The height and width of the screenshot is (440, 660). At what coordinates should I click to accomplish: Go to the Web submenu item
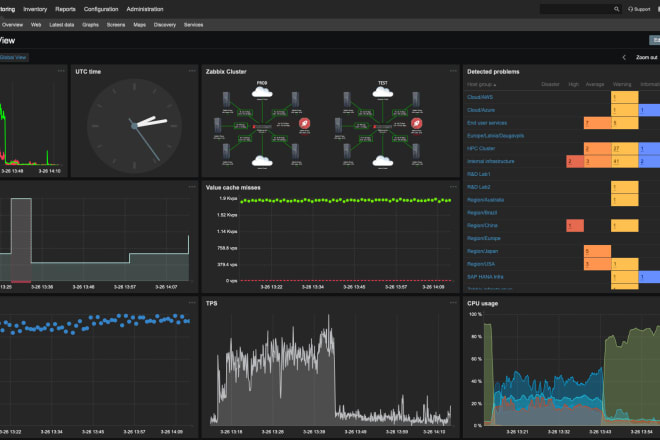[36, 25]
